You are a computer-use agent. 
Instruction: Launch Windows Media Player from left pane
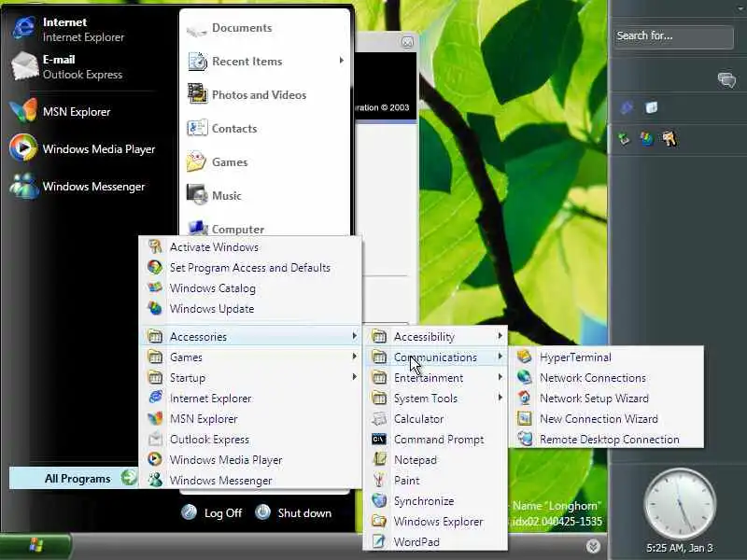[x=82, y=149]
